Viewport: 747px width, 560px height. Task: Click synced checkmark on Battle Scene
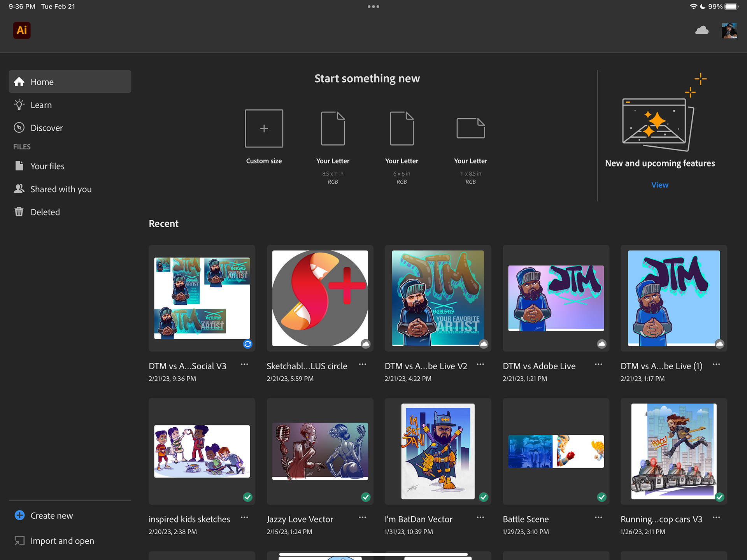tap(602, 497)
